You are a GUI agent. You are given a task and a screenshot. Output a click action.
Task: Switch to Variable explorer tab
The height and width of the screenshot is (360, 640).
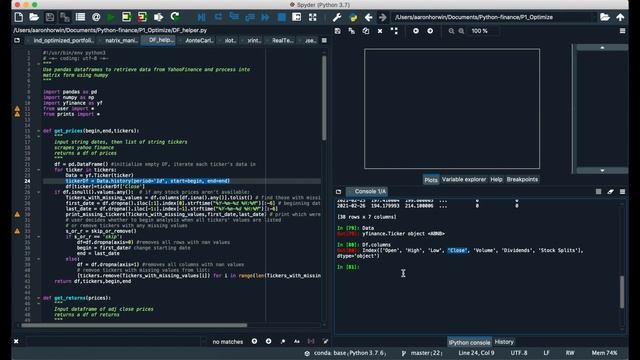(464, 180)
